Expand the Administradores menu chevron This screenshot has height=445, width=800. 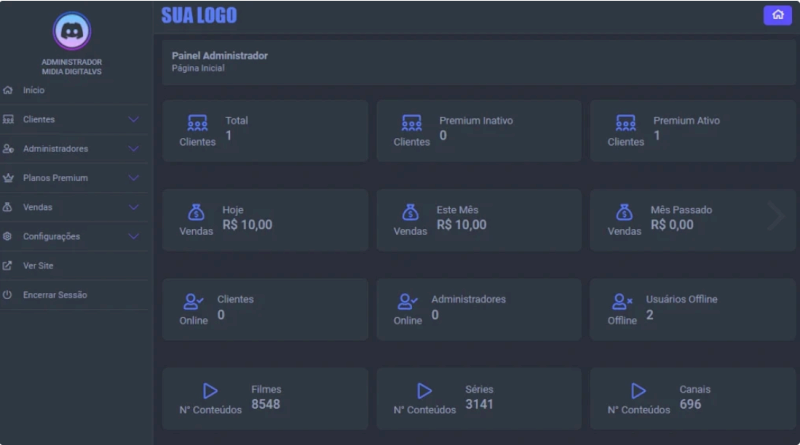coord(134,149)
